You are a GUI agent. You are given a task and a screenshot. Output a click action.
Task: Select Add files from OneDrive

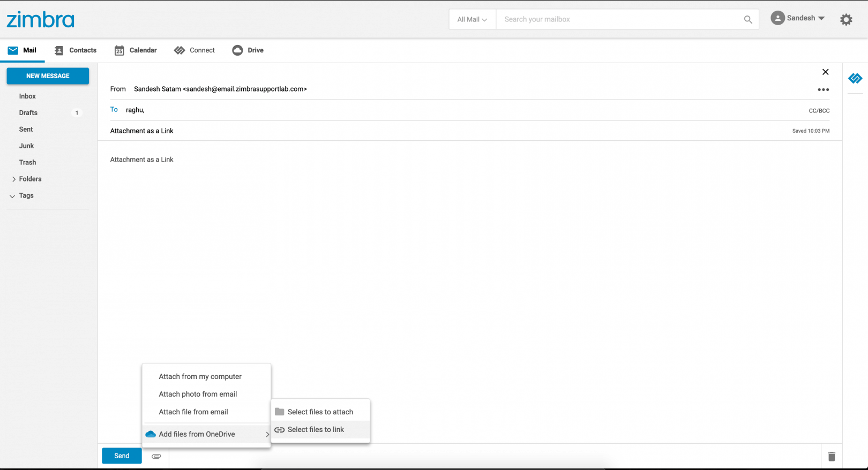click(x=206, y=434)
